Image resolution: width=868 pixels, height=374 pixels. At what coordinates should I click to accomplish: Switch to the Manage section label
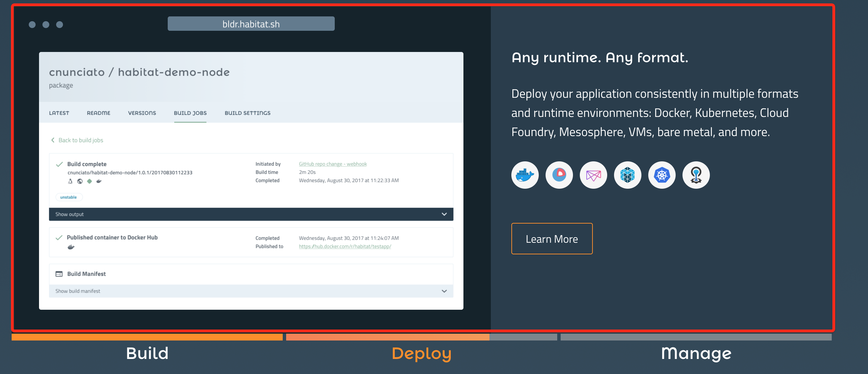pyautogui.click(x=696, y=354)
